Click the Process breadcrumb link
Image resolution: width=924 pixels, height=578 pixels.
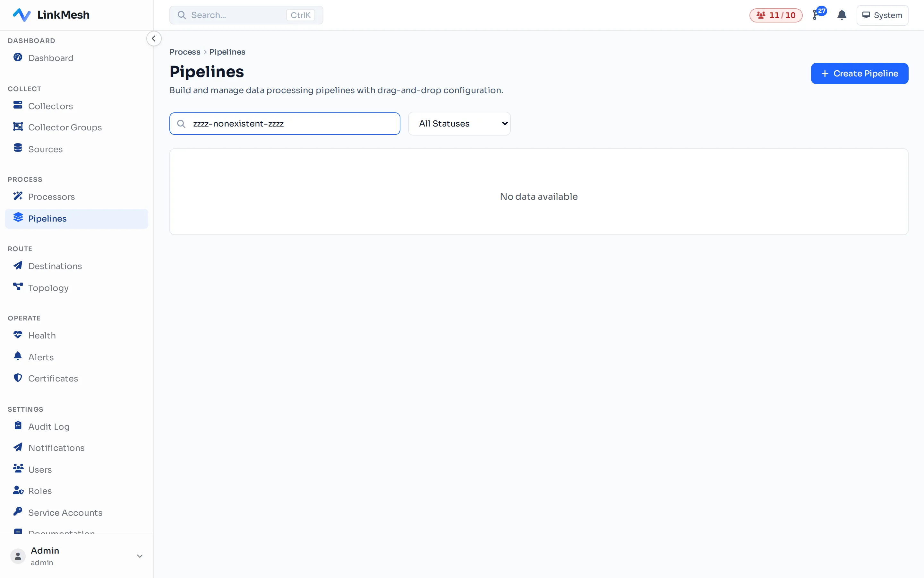(x=185, y=52)
